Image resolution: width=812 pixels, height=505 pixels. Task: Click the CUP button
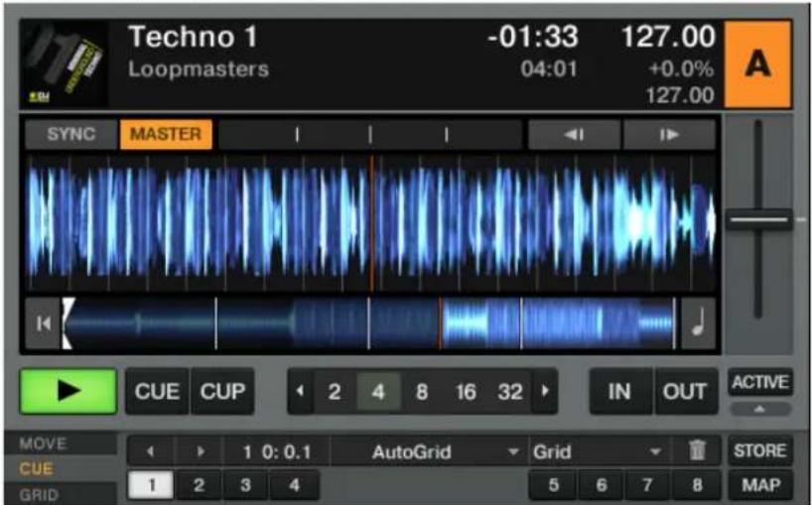(222, 391)
